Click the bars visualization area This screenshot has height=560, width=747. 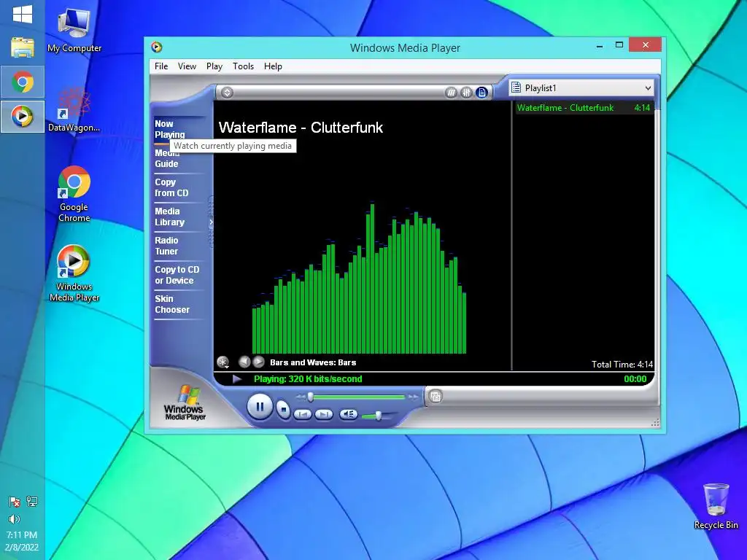[359, 279]
